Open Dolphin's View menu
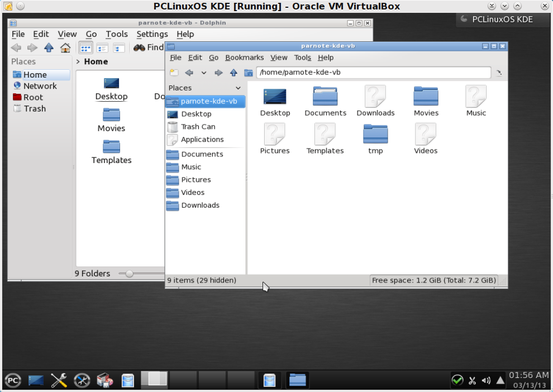 tap(68, 34)
